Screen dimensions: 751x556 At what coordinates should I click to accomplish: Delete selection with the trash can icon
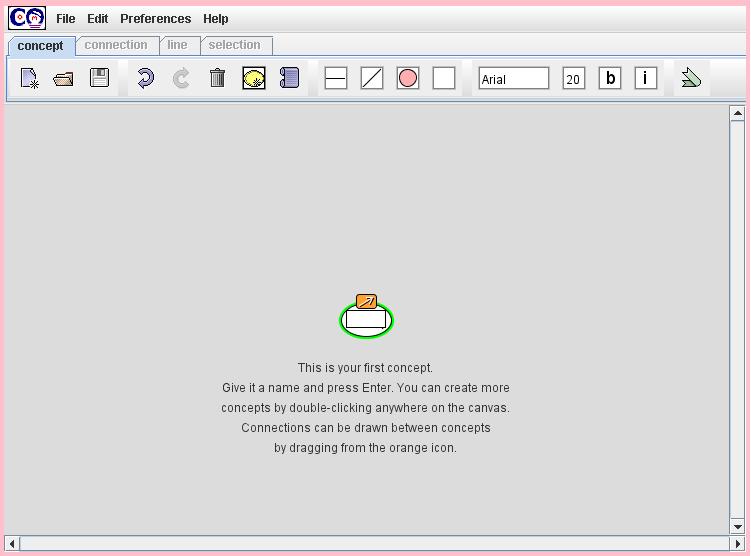tap(217, 78)
